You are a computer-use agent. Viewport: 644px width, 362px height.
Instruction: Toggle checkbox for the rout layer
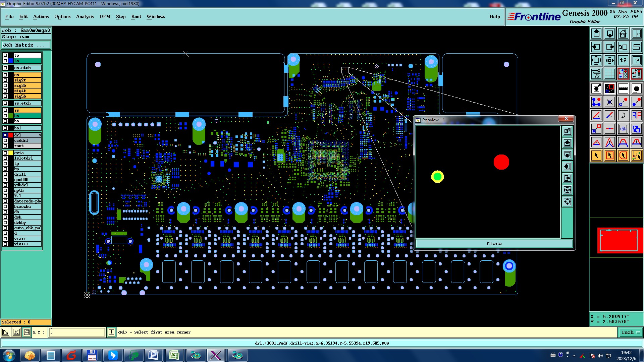click(5, 146)
